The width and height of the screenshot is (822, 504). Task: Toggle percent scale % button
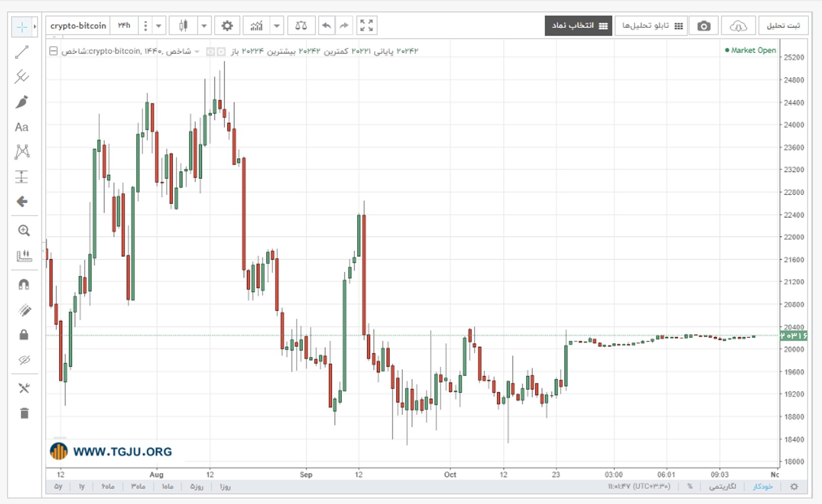coord(690,487)
